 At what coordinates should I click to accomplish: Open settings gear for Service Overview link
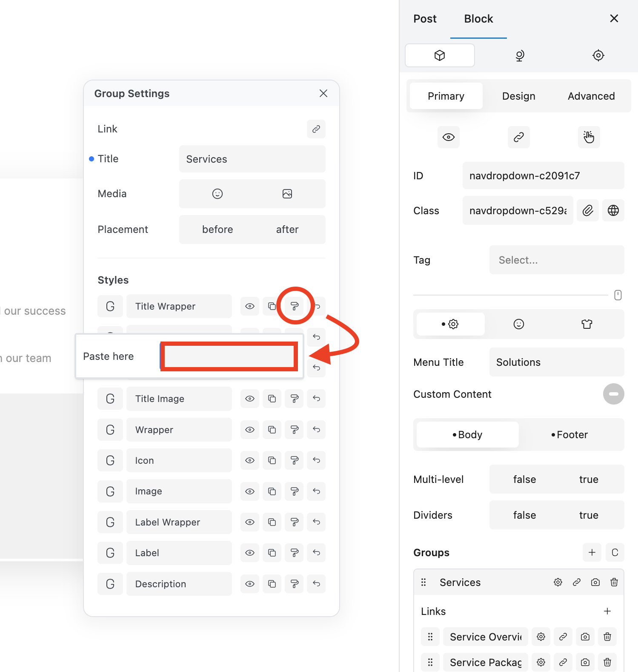(x=541, y=637)
